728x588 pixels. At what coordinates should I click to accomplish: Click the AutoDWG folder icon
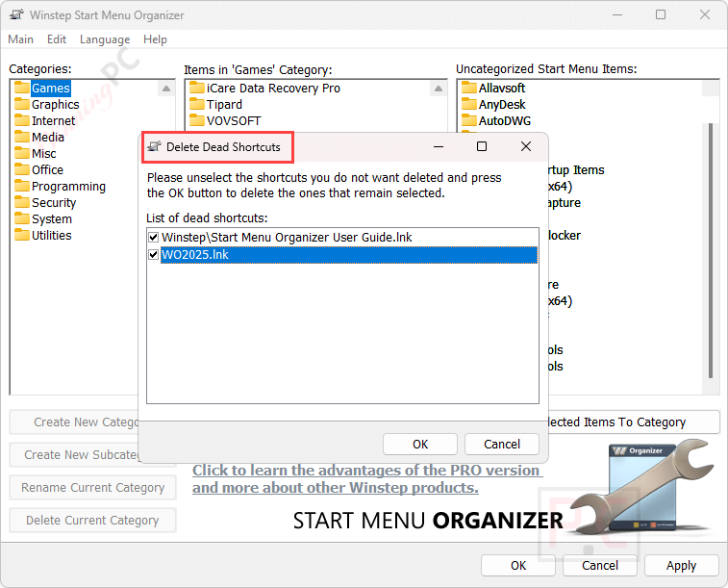pyautogui.click(x=469, y=120)
